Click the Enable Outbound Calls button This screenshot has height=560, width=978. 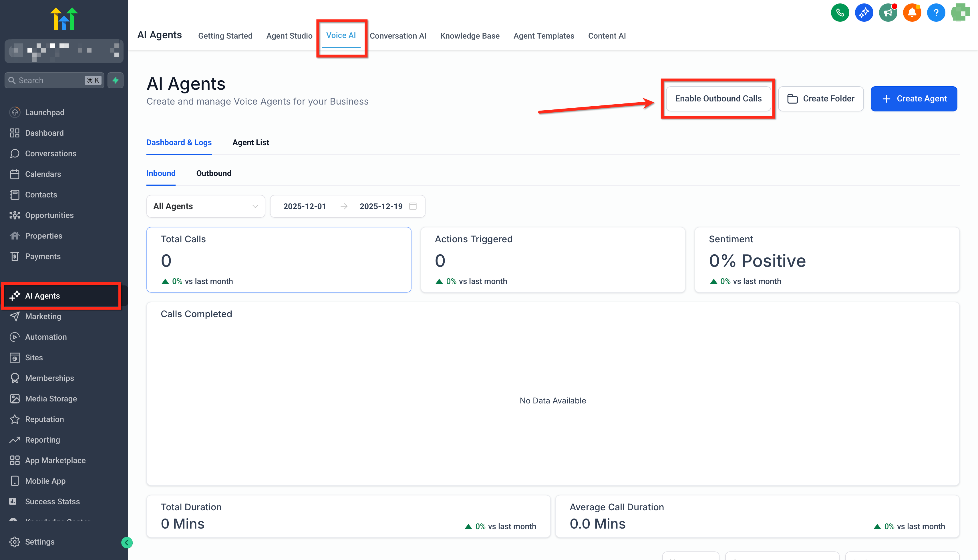click(x=718, y=99)
